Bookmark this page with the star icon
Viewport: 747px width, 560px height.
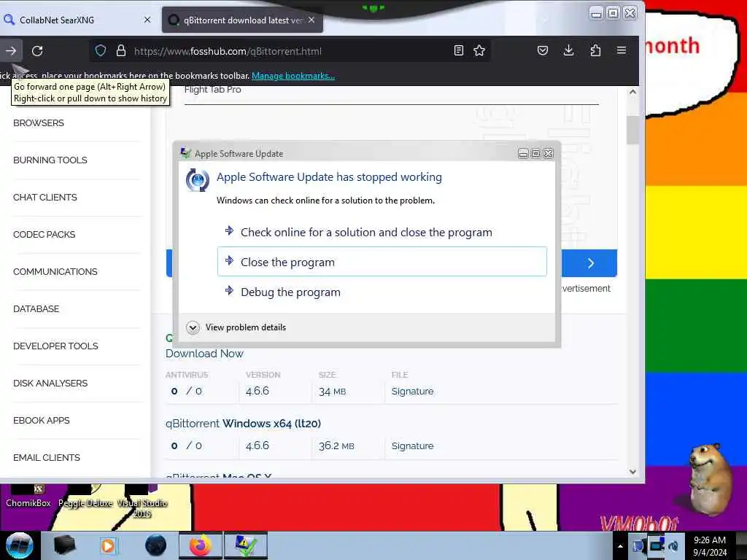click(479, 50)
